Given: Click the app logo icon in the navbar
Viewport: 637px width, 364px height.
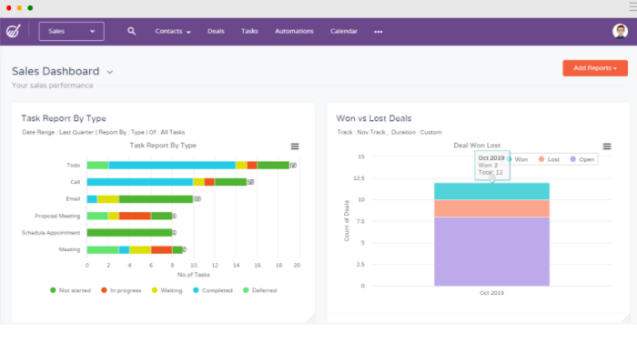Looking at the screenshot, I should tap(13, 31).
